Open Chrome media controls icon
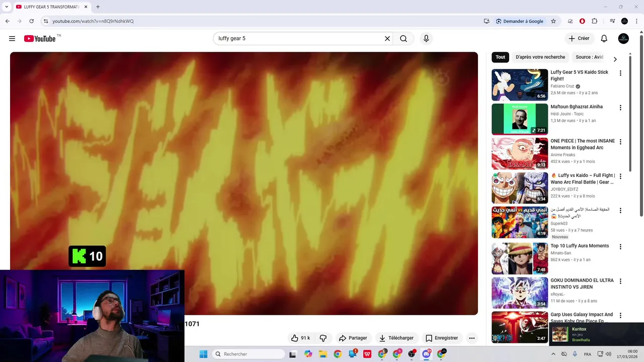 612,21
